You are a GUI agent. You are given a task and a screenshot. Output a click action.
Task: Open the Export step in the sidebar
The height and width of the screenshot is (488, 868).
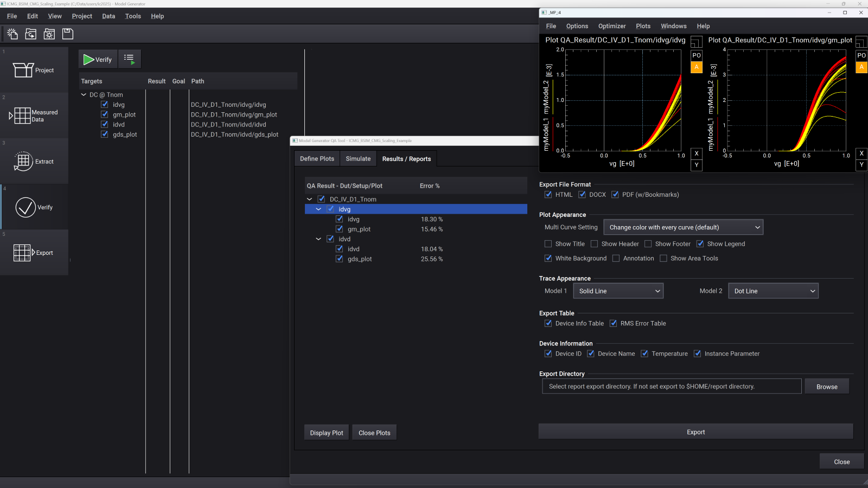pyautogui.click(x=34, y=252)
